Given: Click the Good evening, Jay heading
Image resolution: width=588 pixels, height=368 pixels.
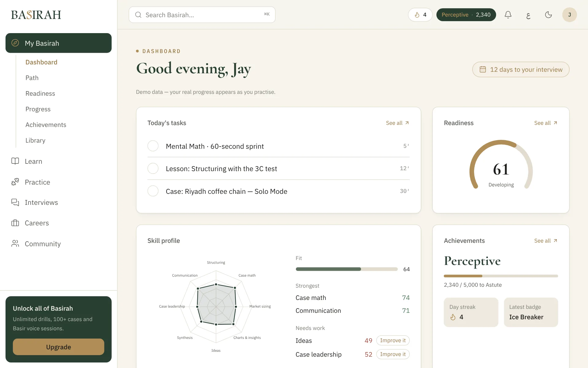Looking at the screenshot, I should click(194, 69).
